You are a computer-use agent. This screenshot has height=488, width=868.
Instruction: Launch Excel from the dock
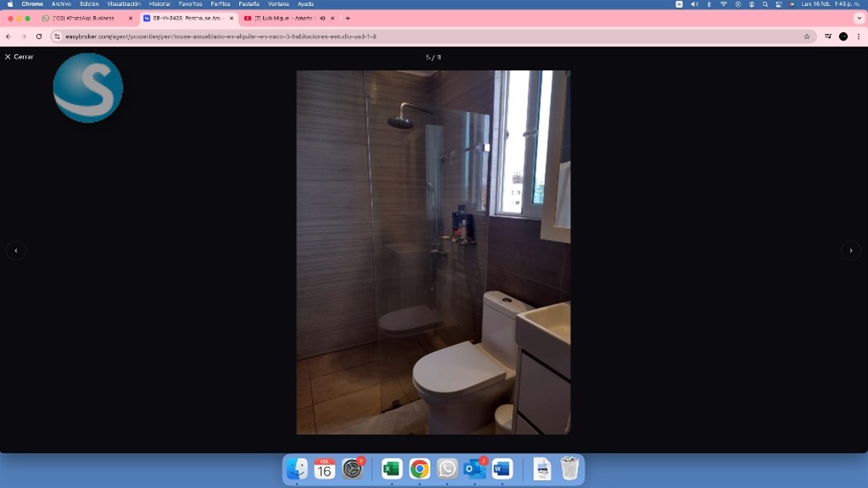point(391,469)
